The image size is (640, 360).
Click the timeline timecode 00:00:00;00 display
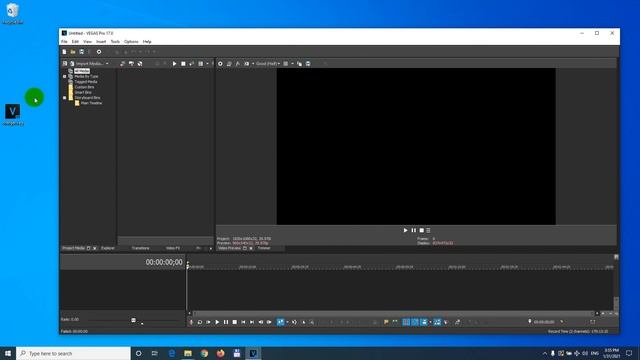(164, 262)
